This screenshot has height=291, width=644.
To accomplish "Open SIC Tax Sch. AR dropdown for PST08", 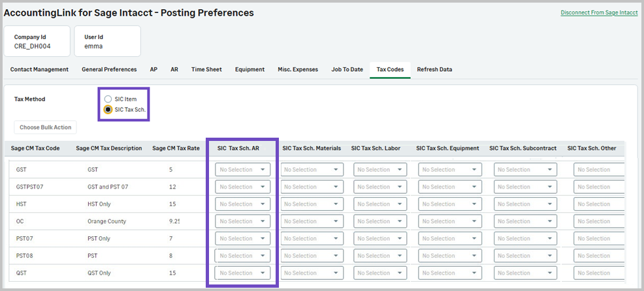I will pos(243,256).
